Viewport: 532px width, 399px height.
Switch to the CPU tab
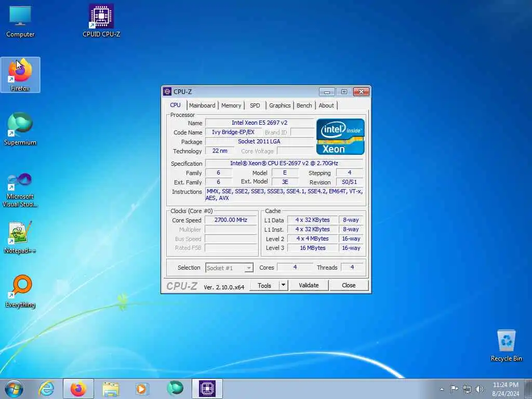tap(175, 105)
